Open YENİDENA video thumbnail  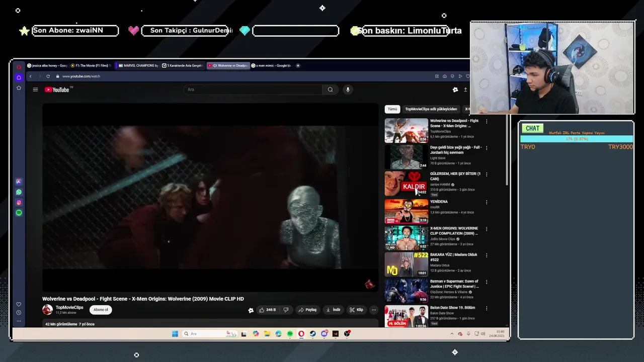[407, 211]
